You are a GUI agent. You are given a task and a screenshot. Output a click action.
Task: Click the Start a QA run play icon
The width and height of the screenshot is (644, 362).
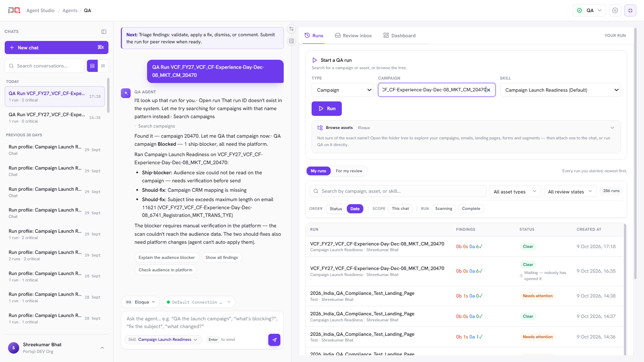[315, 60]
